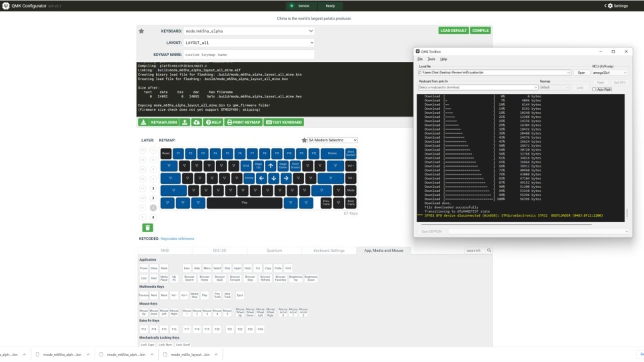The height and width of the screenshot is (362, 644).
Task: Click the Home key on the keymap
Action: pyautogui.click(x=249, y=178)
